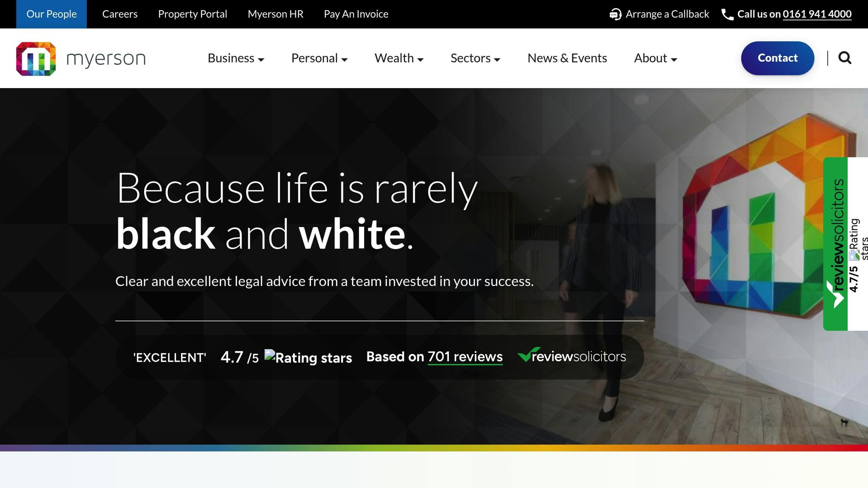Click the callback headset chat icon
868x488 pixels.
[615, 14]
